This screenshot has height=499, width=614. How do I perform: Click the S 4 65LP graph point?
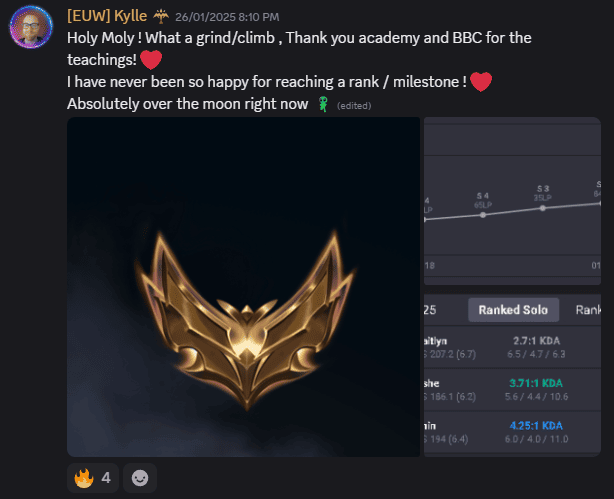click(x=483, y=215)
